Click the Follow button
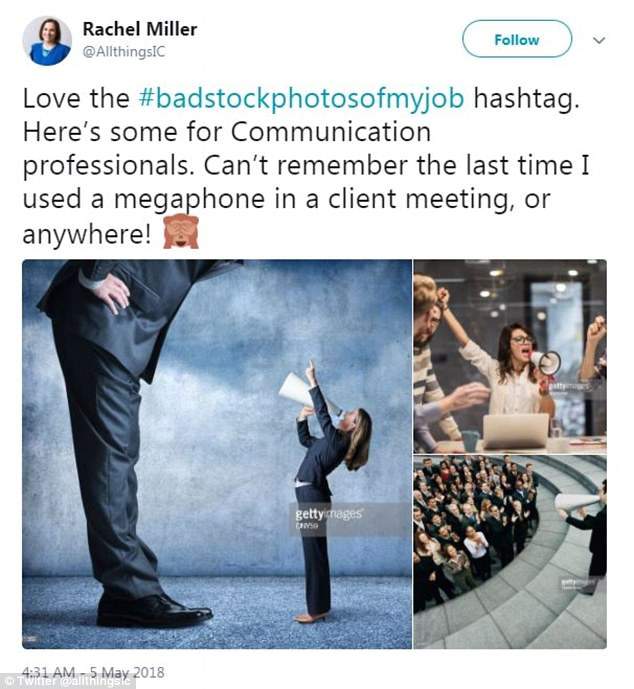The width and height of the screenshot is (634, 689). [x=517, y=40]
